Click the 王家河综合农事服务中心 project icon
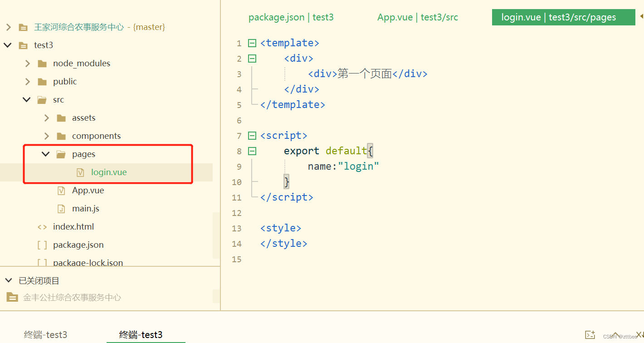This screenshot has height=343, width=644. tap(23, 27)
